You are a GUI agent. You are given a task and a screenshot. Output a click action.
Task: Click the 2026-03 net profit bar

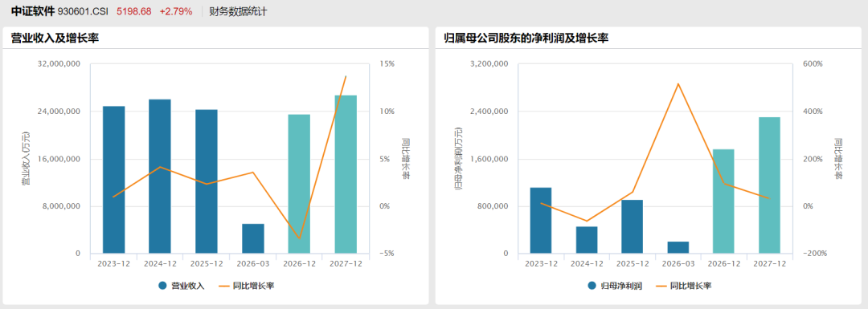tap(678, 248)
